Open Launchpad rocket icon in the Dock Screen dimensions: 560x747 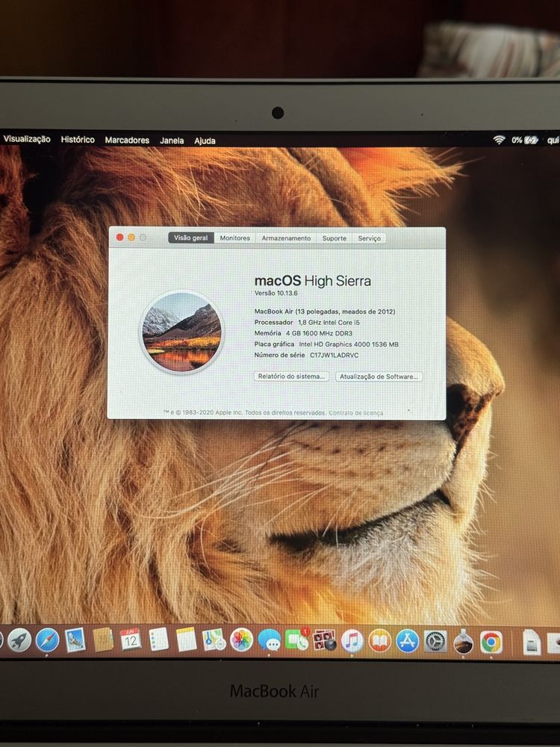[x=19, y=640]
